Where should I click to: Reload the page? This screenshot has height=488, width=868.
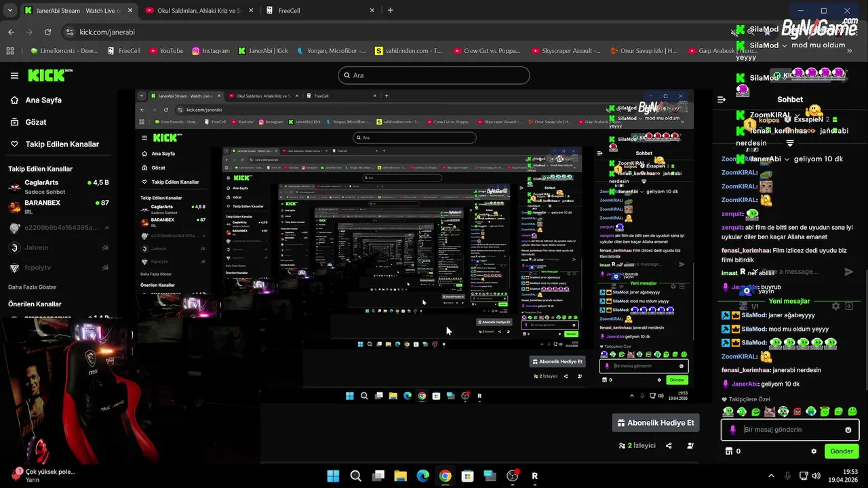coord(47,32)
